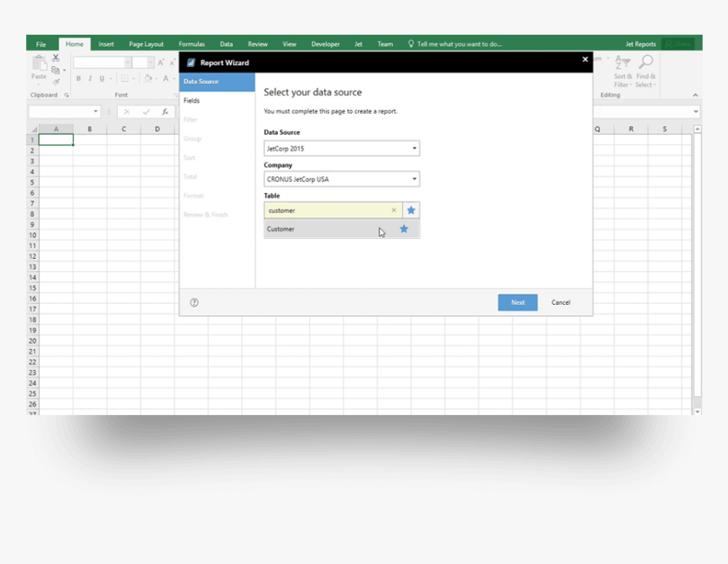This screenshot has width=728, height=564.
Task: Switch to the Developer tab
Action: (x=325, y=44)
